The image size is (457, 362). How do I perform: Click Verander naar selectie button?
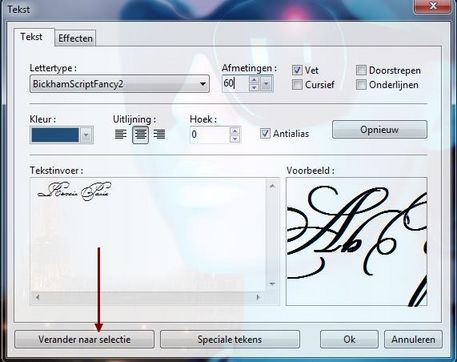pos(84,339)
